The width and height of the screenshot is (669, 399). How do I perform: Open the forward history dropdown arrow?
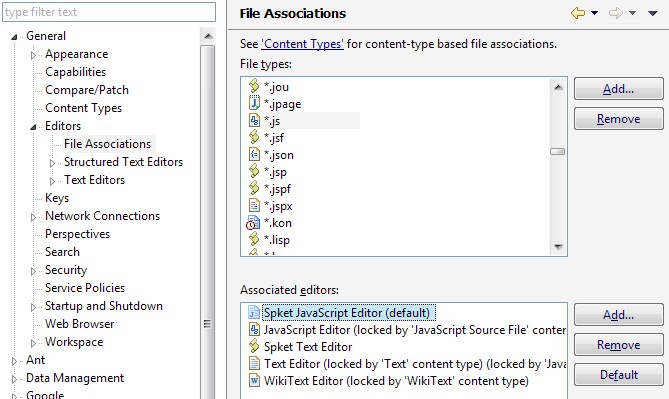(x=632, y=13)
